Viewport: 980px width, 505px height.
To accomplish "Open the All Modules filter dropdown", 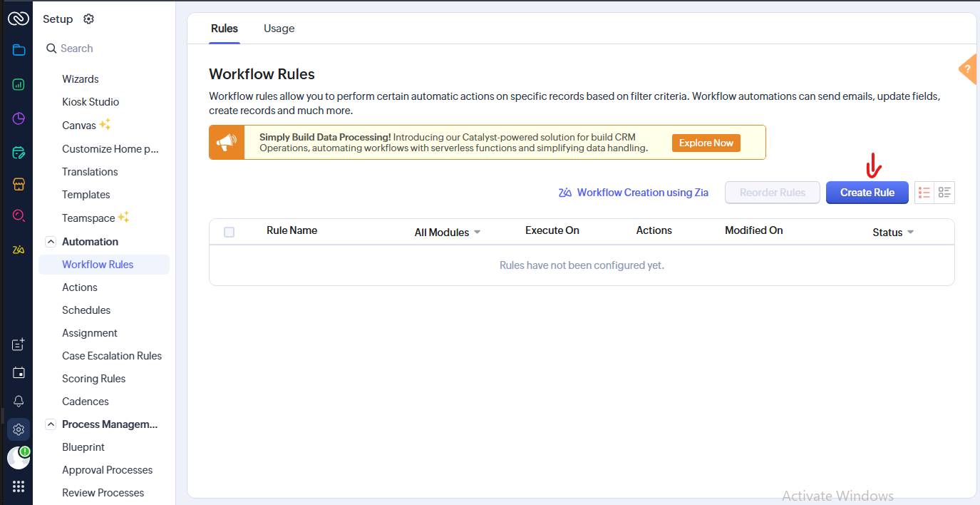I will pyautogui.click(x=447, y=233).
